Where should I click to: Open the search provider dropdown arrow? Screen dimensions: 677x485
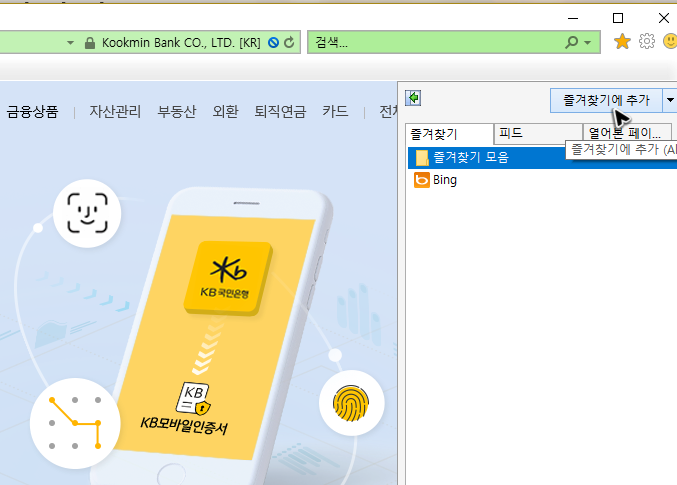[x=587, y=43]
